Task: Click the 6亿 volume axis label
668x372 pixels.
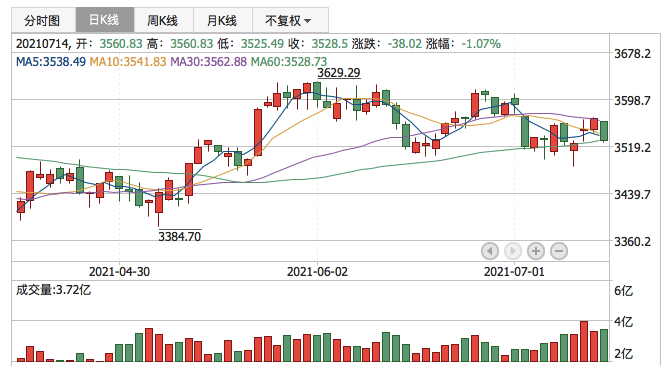Action: [624, 291]
